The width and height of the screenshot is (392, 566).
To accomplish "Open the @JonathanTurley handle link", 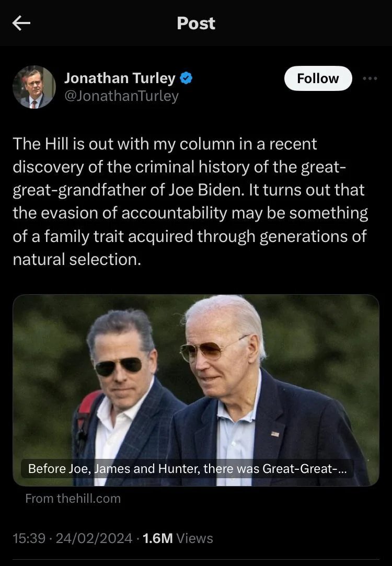I will click(121, 96).
